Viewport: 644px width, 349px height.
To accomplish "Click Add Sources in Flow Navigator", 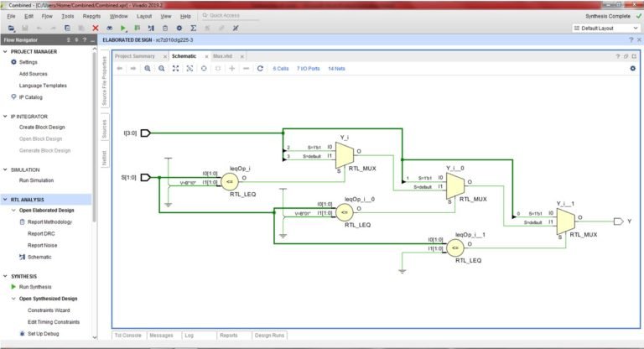I will (34, 74).
